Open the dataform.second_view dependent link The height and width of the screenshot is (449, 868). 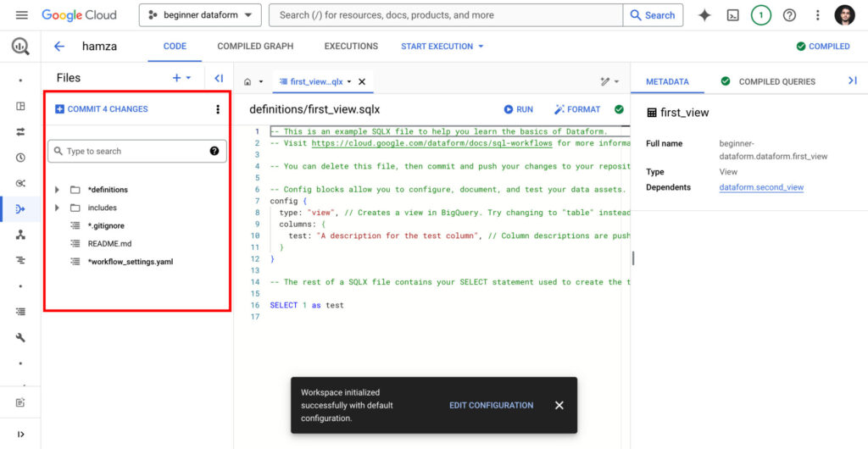click(761, 187)
